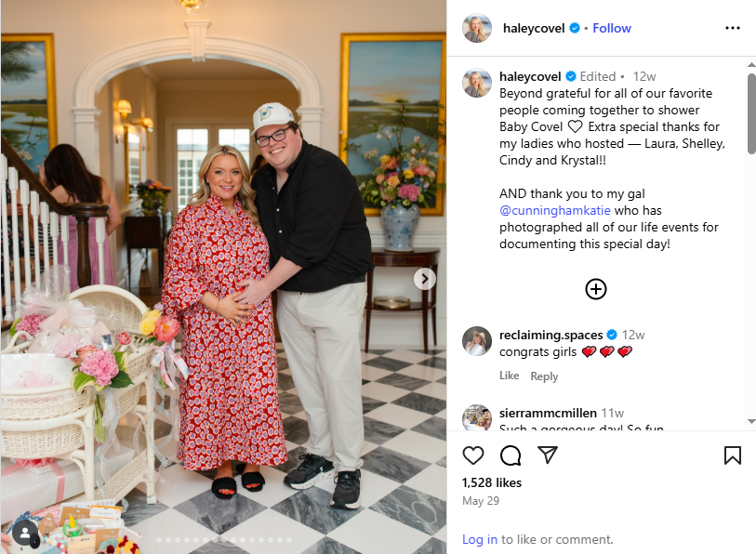Viewport: 756px width, 554px height.
Task: Click the carousel pagination dots
Action: [224, 540]
